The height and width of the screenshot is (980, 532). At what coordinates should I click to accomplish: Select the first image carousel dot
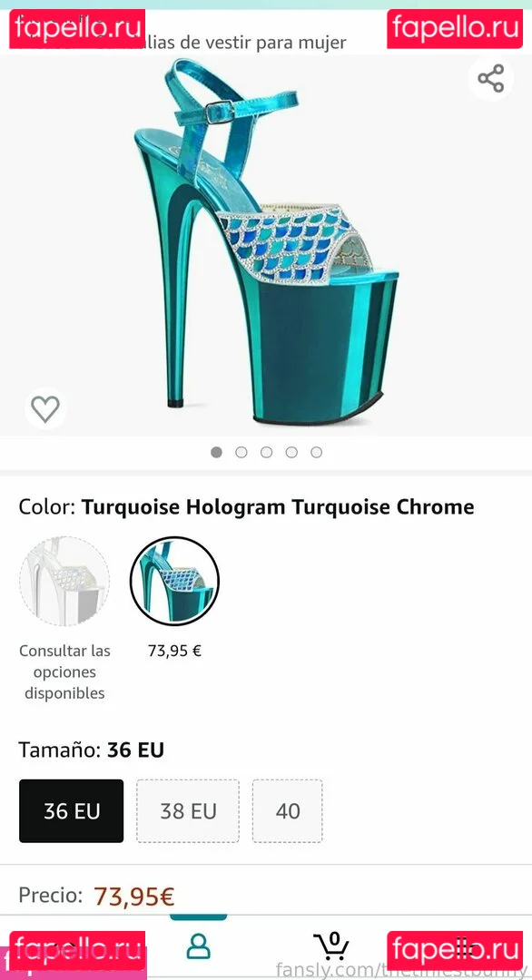pos(216,452)
